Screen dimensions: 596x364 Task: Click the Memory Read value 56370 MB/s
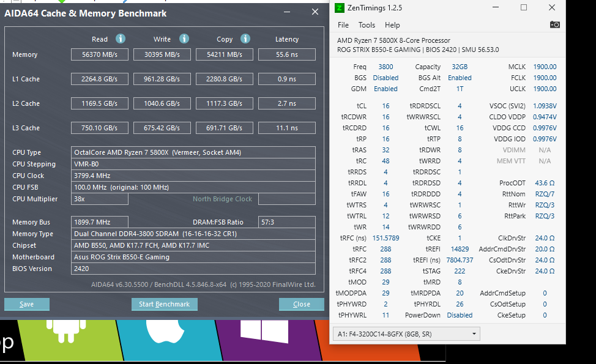pyautogui.click(x=100, y=54)
